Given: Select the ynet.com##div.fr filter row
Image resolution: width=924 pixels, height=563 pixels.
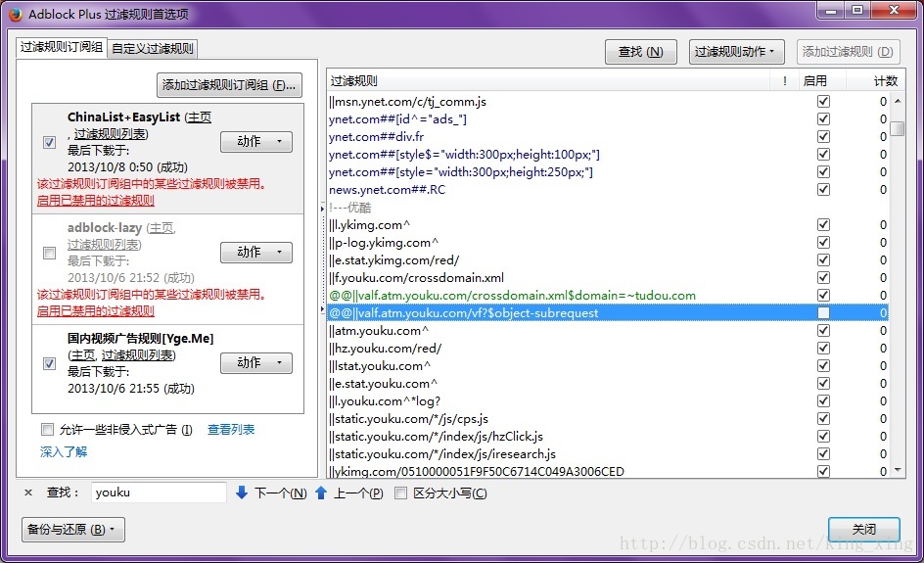Looking at the screenshot, I should [x=607, y=136].
